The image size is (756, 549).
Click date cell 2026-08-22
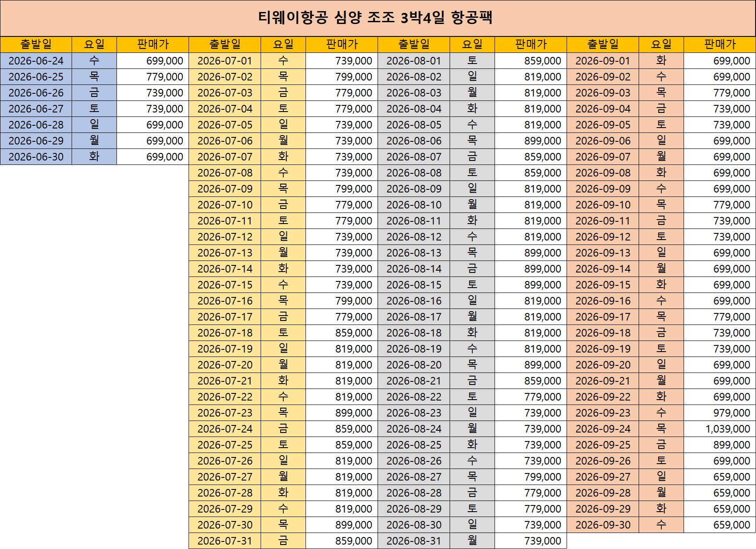tap(414, 397)
